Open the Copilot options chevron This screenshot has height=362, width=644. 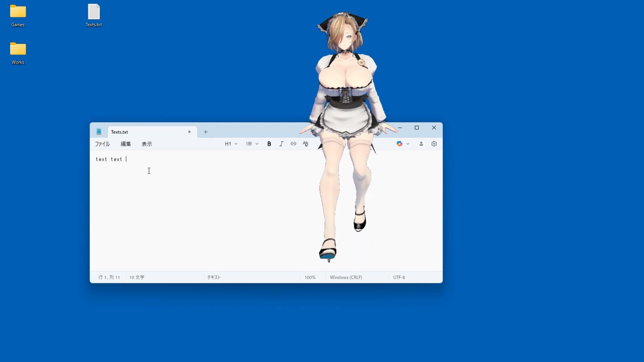pyautogui.click(x=408, y=143)
